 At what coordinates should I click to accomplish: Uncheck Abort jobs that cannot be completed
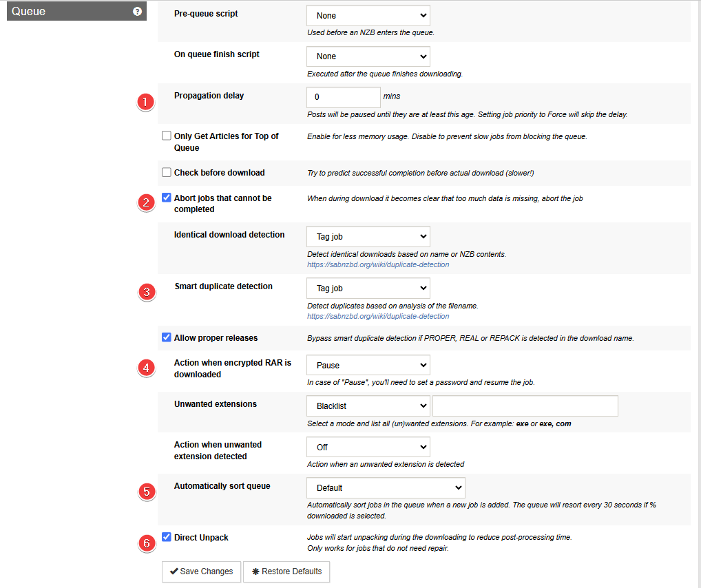167,198
